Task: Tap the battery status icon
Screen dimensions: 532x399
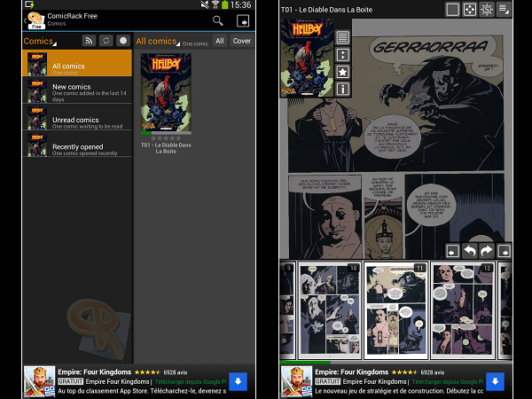Action: (224, 4)
